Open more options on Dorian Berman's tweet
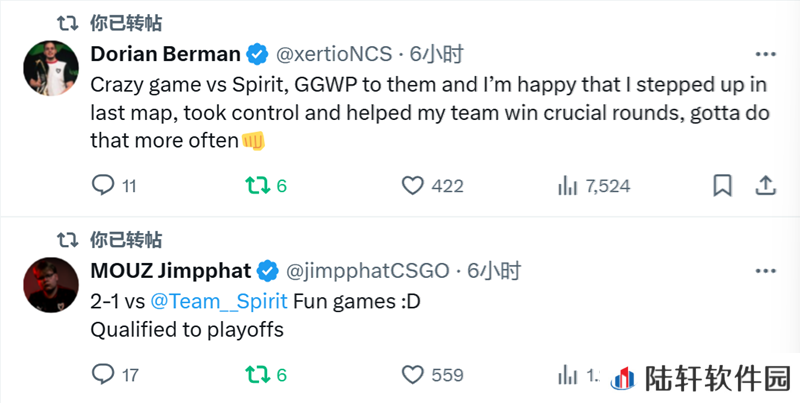800x403 pixels. tap(765, 53)
